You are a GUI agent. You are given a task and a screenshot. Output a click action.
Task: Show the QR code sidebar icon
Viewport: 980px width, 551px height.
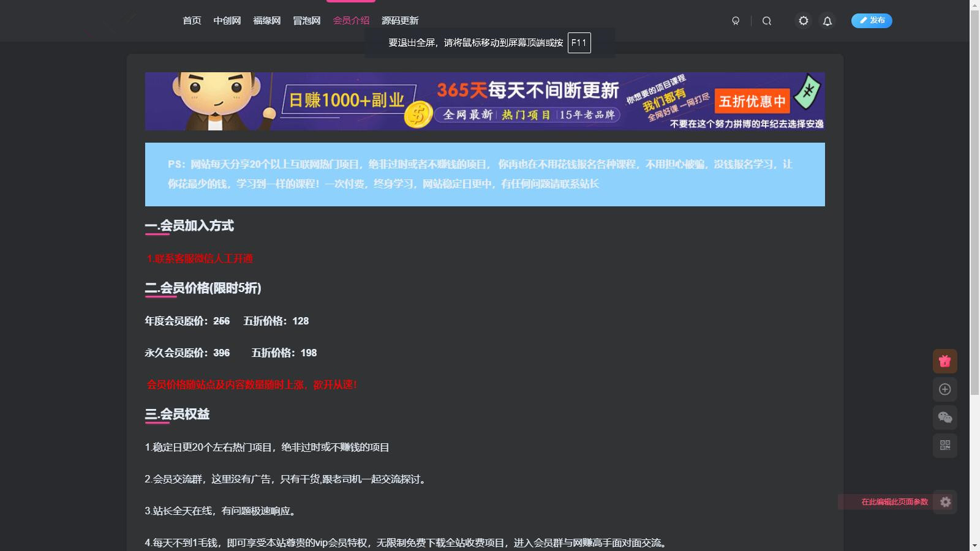click(945, 445)
